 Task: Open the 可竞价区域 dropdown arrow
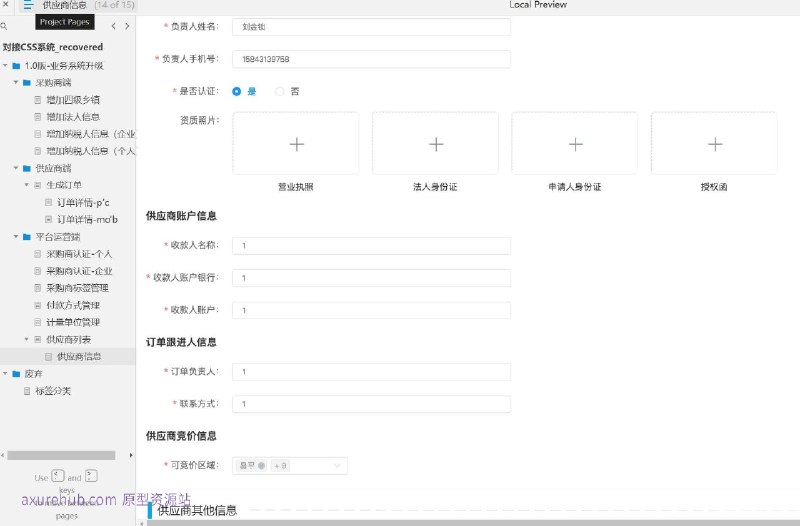[337, 465]
